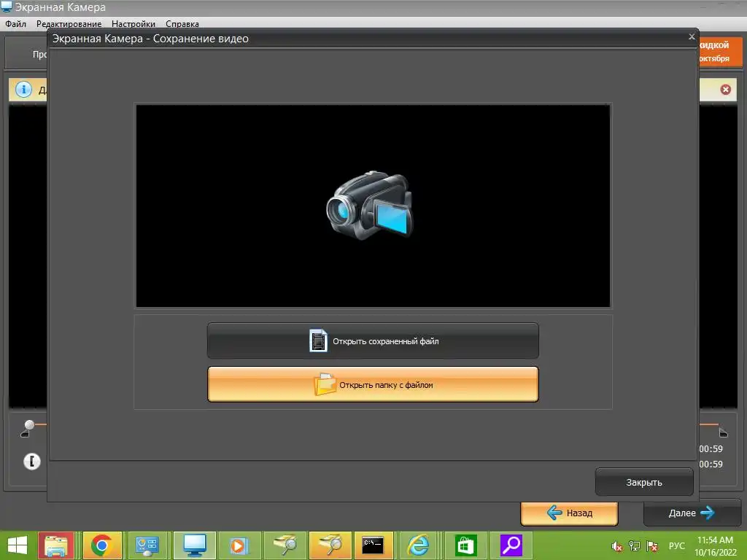This screenshot has height=560, width=747.
Task: Open the media player taskbar icon
Action: [x=238, y=545]
